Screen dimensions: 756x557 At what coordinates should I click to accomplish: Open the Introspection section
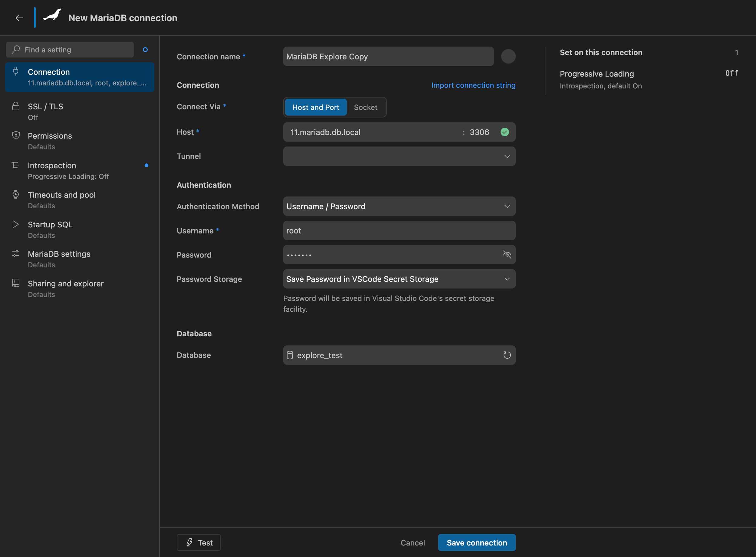[x=80, y=171]
